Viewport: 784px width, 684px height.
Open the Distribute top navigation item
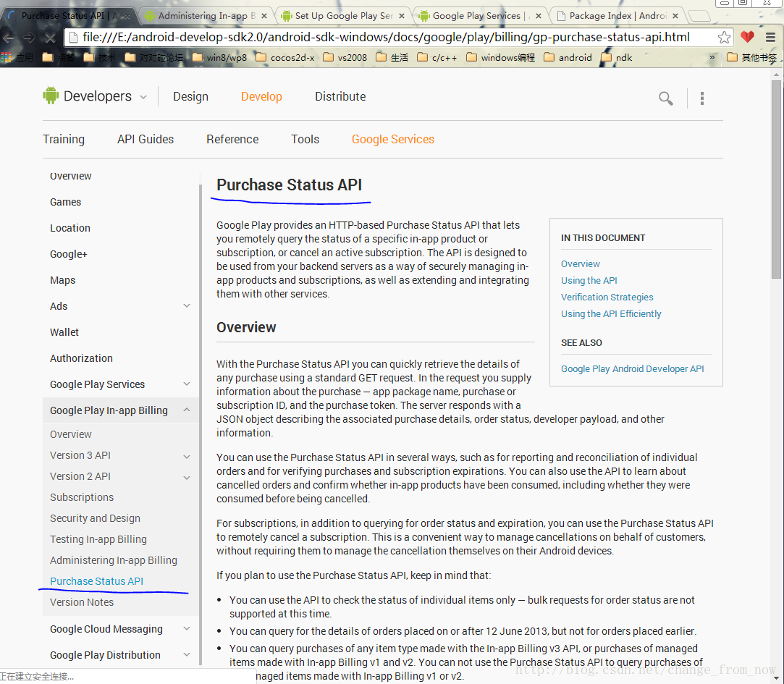tap(340, 96)
